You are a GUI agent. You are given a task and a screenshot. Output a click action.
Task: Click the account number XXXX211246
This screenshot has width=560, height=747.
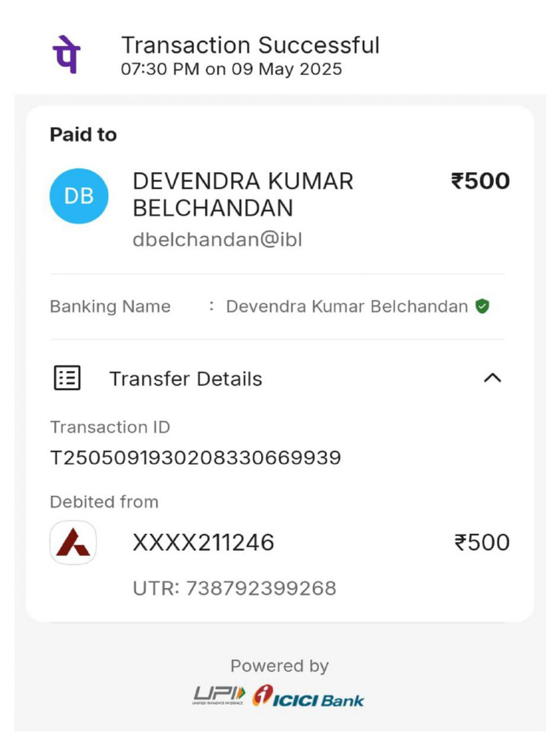[203, 543]
